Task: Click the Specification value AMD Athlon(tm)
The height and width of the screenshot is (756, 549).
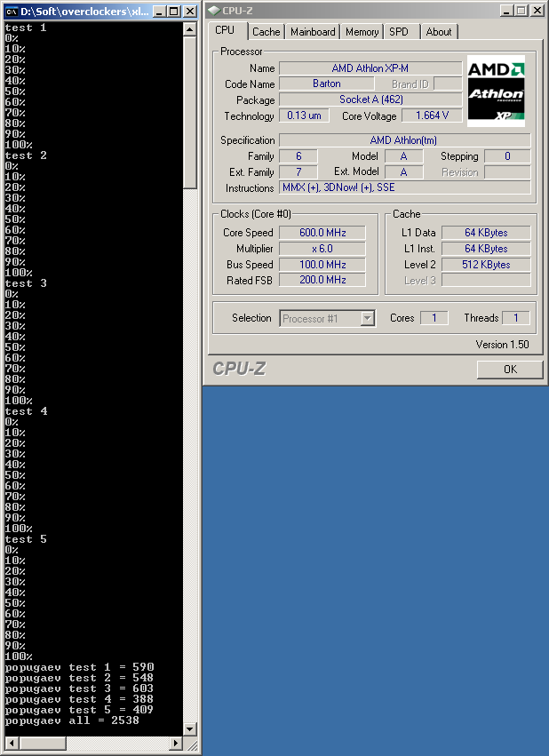Action: point(404,140)
